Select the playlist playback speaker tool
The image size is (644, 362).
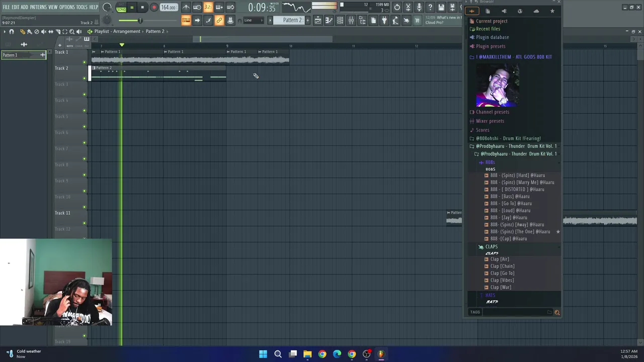tap(78, 32)
